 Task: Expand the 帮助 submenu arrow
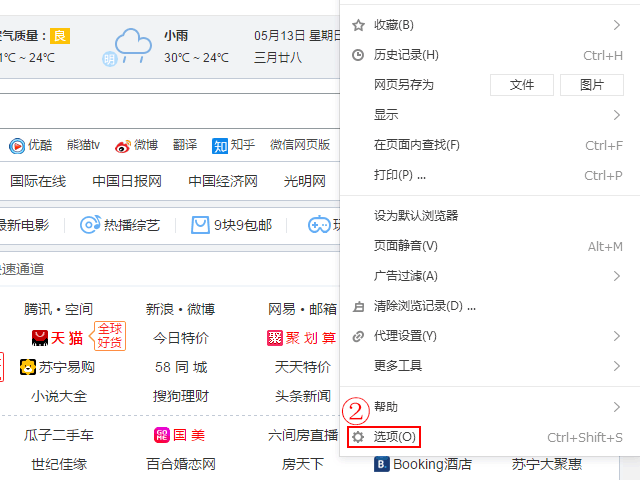(x=616, y=407)
